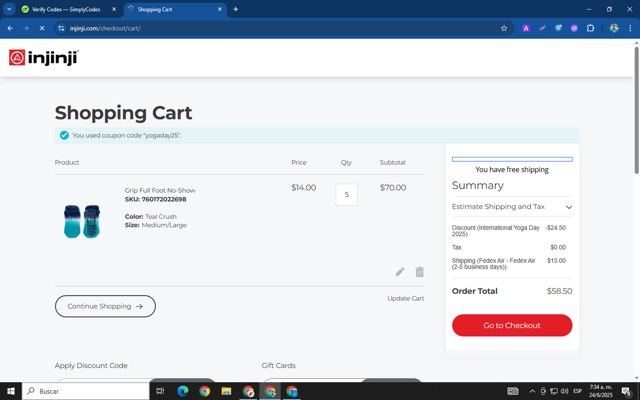Open the Chrome profile avatar

(614, 28)
